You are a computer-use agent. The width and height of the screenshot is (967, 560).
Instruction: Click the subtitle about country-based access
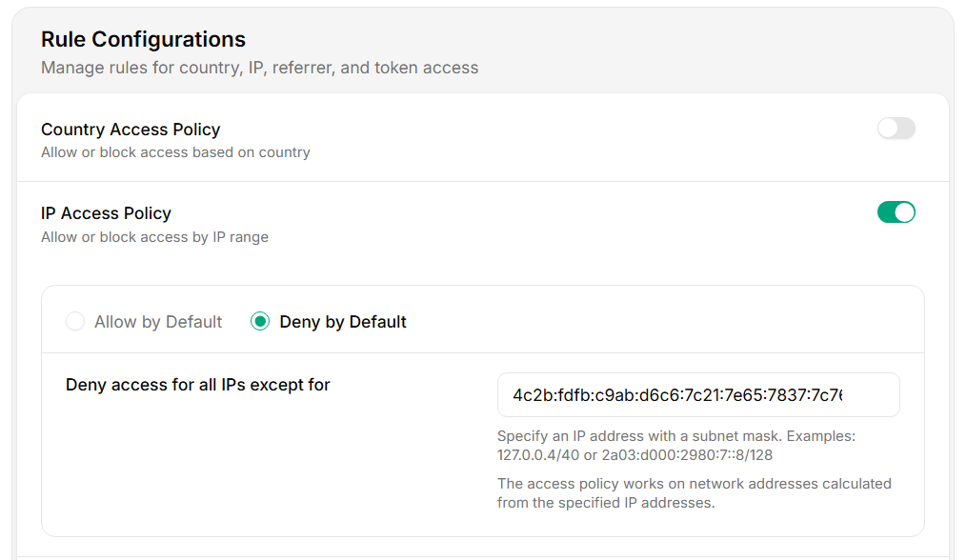(175, 151)
